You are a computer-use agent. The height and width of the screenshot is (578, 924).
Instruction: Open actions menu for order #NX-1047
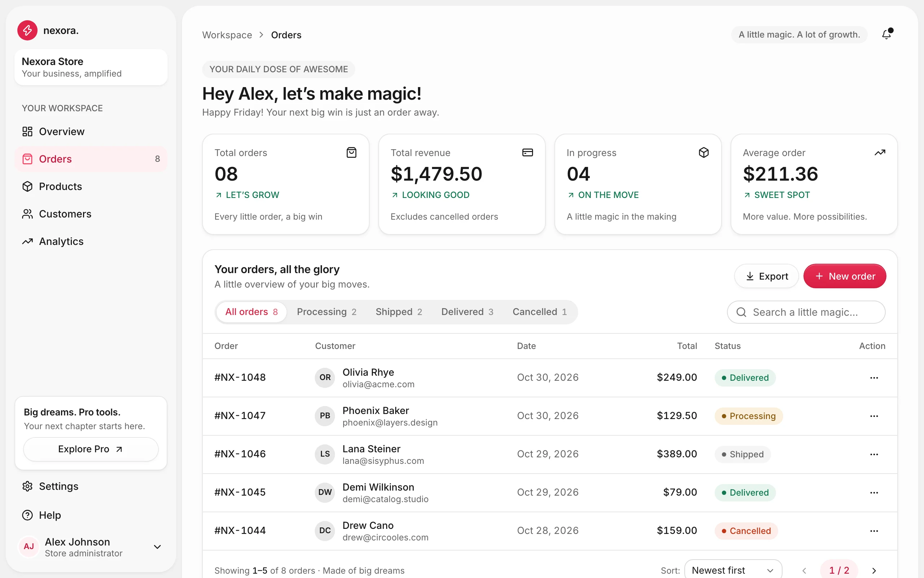(874, 416)
